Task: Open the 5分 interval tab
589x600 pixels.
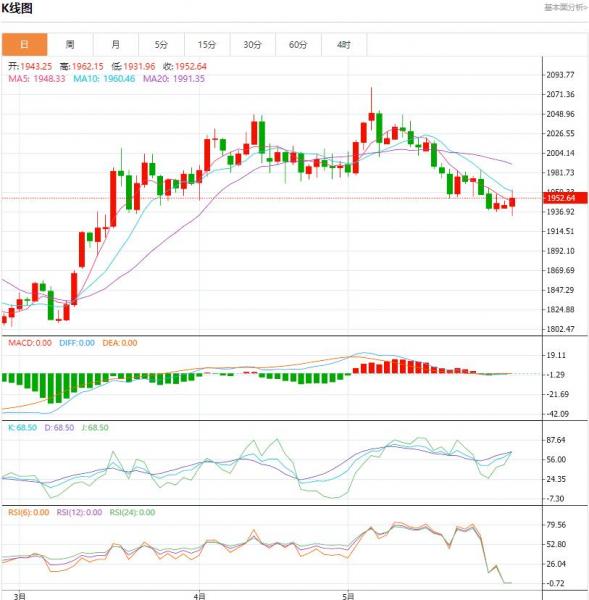Action: click(x=162, y=44)
